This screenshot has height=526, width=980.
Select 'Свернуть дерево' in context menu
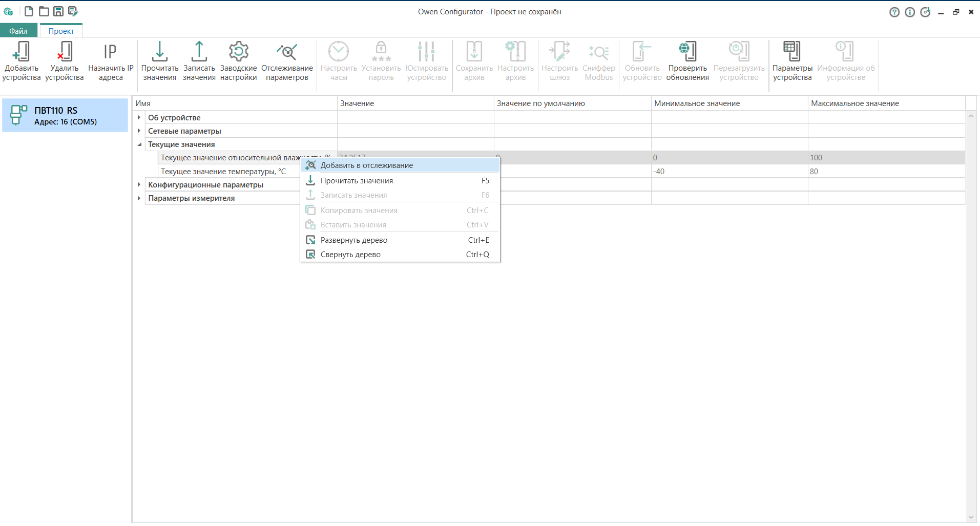point(350,255)
